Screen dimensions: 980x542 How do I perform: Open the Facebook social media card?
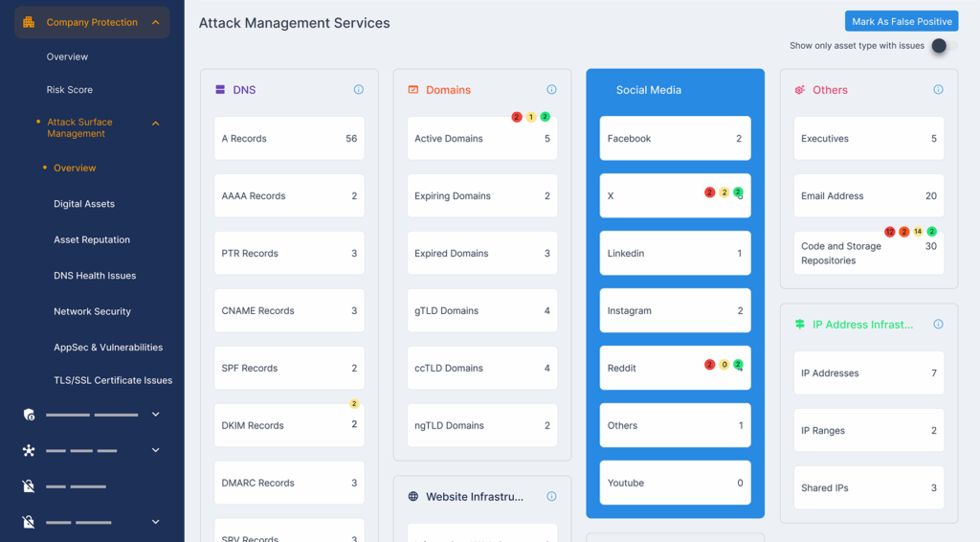pyautogui.click(x=675, y=138)
